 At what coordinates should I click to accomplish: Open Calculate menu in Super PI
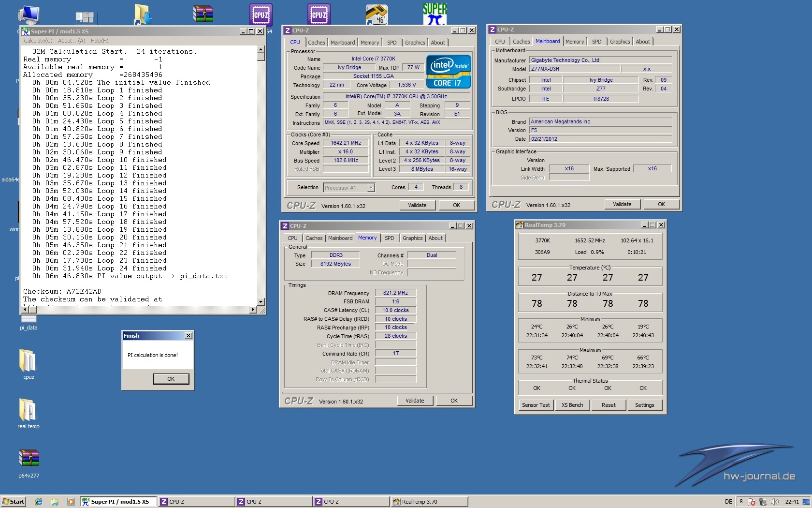pos(38,41)
